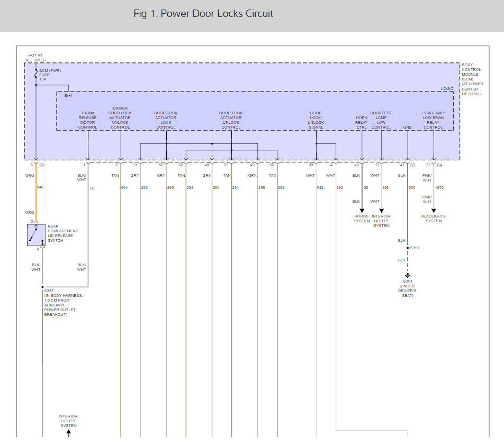
Task: Click wire number '694'
Action: point(124,188)
